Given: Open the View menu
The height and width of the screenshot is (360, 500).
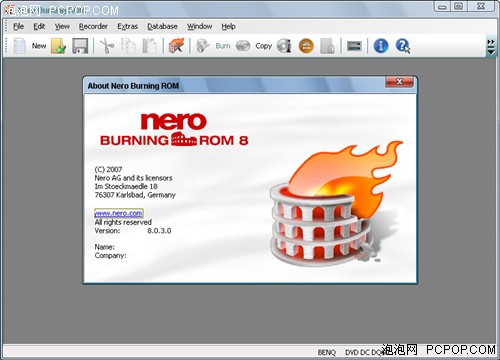Looking at the screenshot, I should [x=62, y=26].
